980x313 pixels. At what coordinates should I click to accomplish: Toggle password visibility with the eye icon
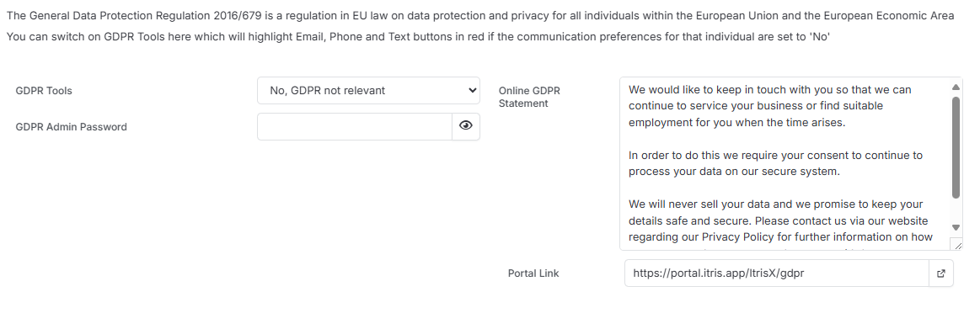466,126
